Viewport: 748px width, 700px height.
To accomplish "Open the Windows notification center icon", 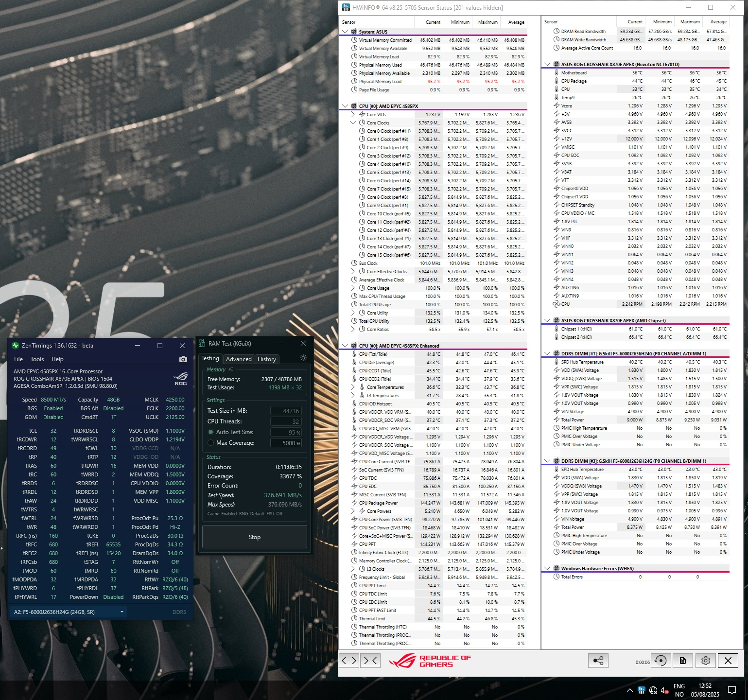I will coord(731,690).
